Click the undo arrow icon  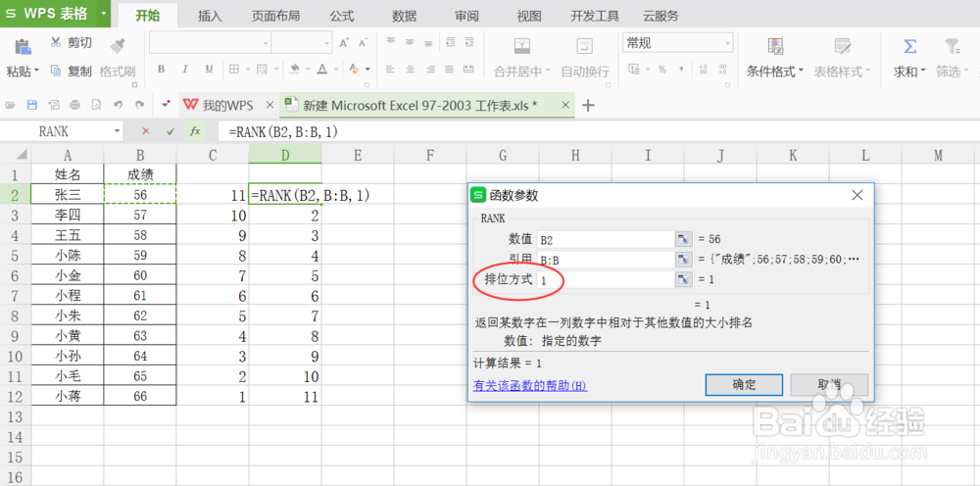tap(119, 105)
